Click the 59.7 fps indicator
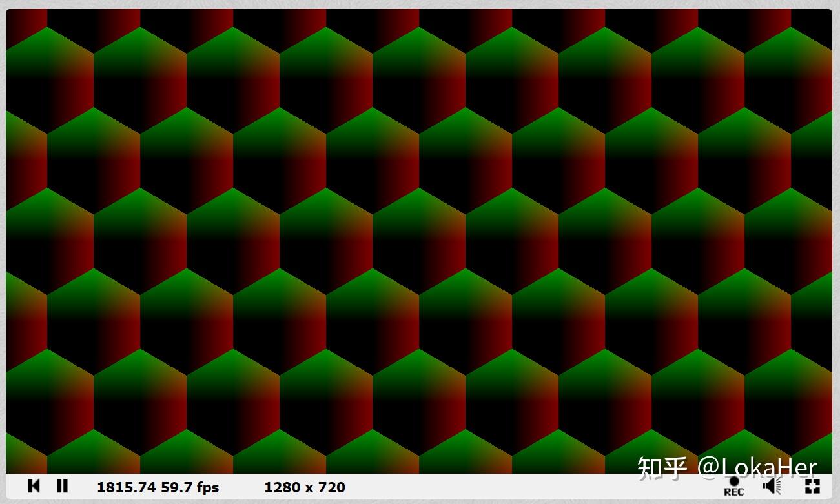This screenshot has height=504, width=840. coord(190,487)
